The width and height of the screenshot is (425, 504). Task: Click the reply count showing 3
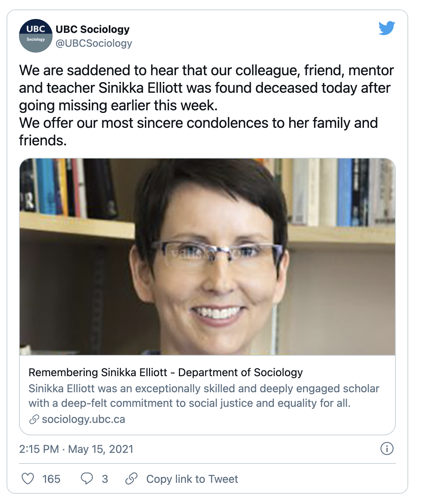pyautogui.click(x=105, y=479)
